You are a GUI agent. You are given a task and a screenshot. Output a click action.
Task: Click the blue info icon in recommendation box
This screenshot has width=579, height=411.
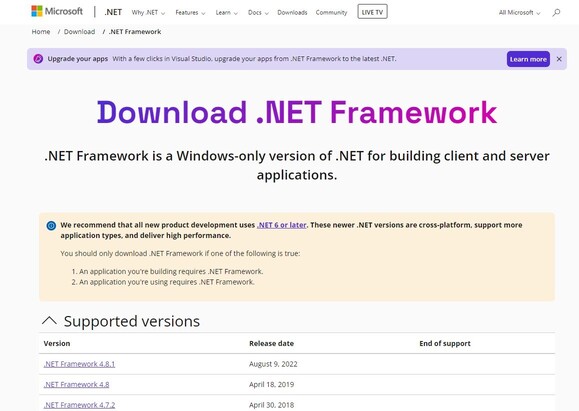pos(51,225)
